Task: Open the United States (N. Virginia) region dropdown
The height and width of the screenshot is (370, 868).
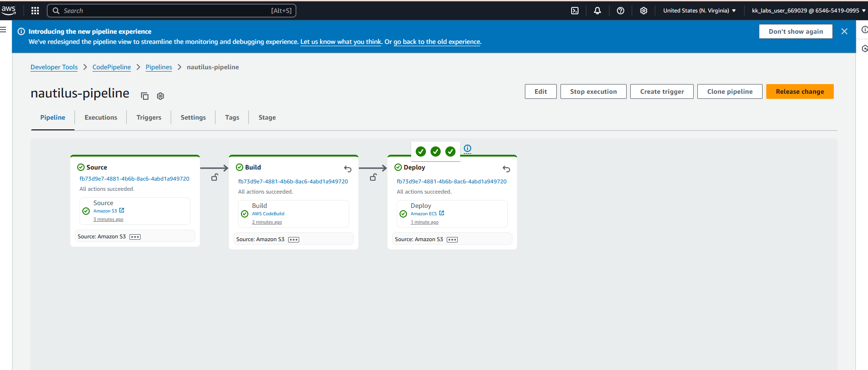Action: [x=699, y=11]
